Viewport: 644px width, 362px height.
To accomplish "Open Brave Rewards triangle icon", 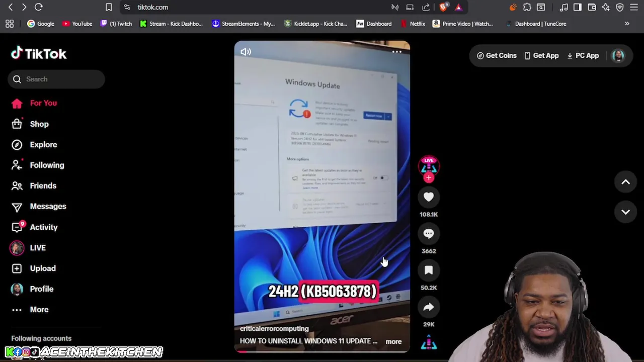I will pos(458,7).
